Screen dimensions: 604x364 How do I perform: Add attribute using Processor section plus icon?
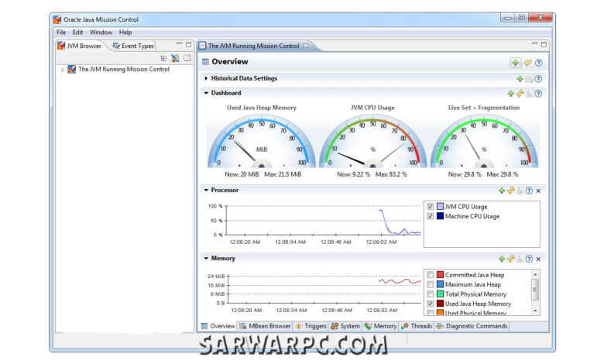(502, 191)
